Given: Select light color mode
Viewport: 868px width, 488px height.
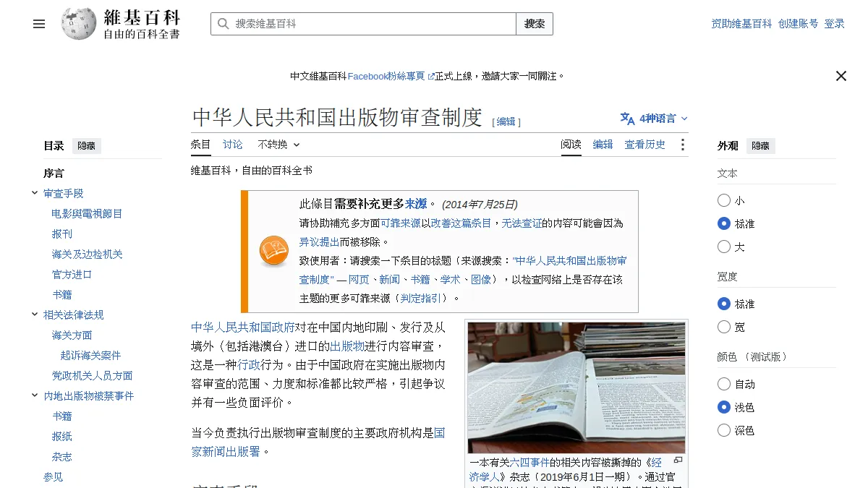Looking at the screenshot, I should point(724,407).
